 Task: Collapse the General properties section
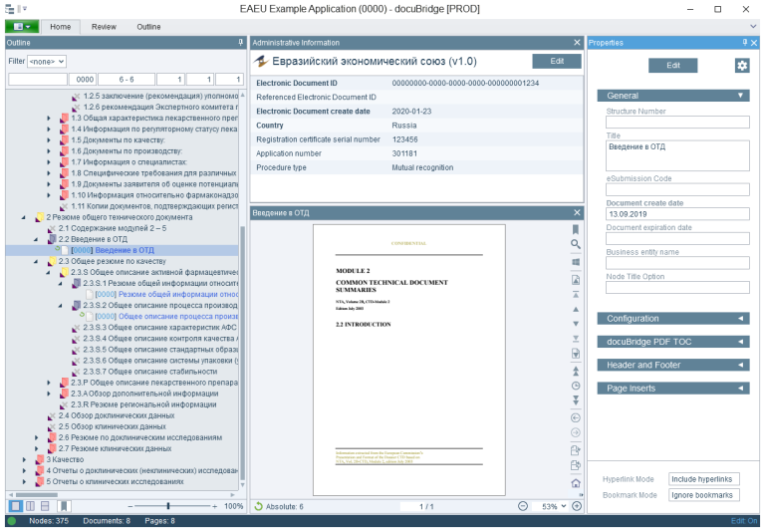point(672,96)
